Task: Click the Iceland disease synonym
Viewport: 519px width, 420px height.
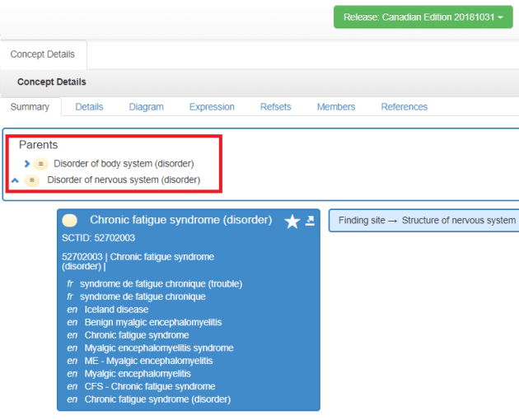Action: click(x=117, y=310)
